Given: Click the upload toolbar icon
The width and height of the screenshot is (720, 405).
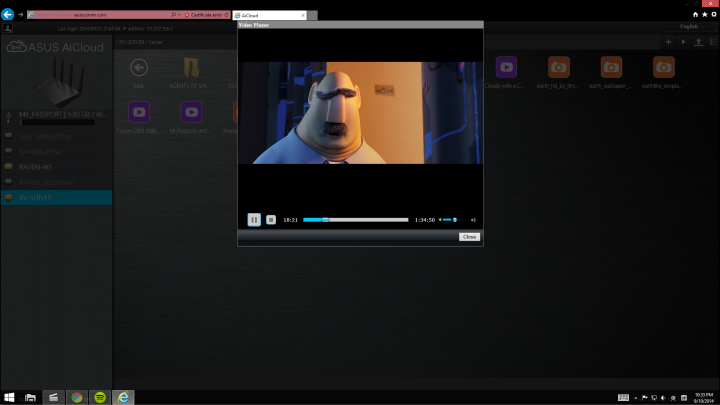Looking at the screenshot, I should [x=698, y=42].
